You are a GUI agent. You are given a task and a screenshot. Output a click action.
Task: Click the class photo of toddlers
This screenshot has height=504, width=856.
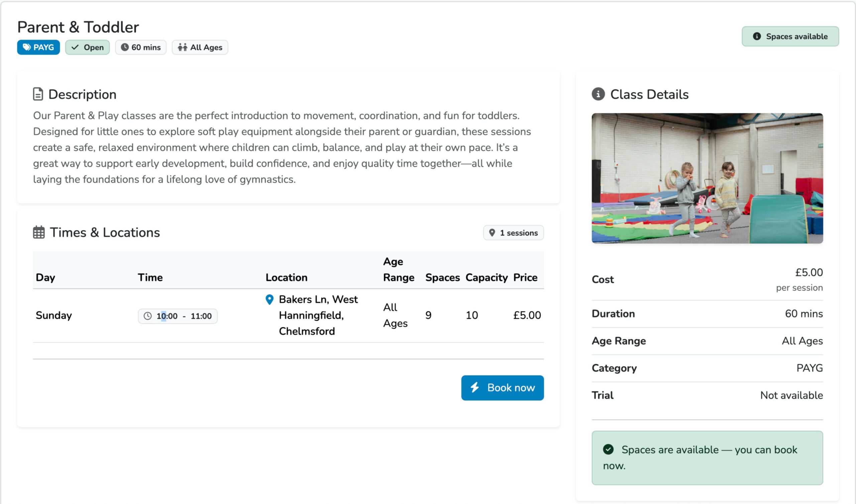pyautogui.click(x=707, y=178)
